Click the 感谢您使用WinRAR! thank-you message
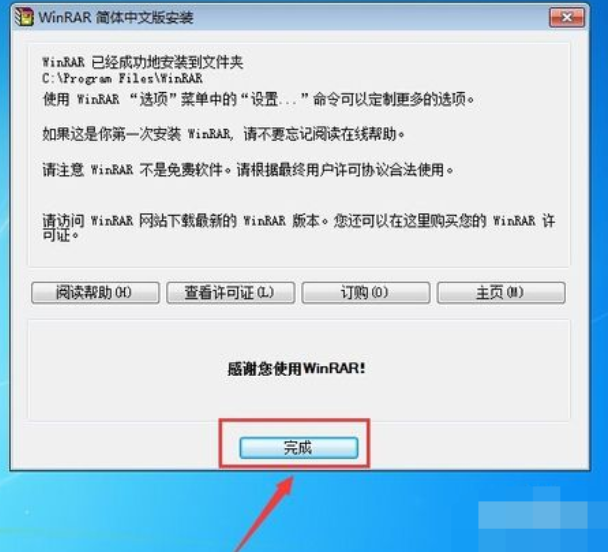612x552 pixels. pyautogui.click(x=297, y=368)
